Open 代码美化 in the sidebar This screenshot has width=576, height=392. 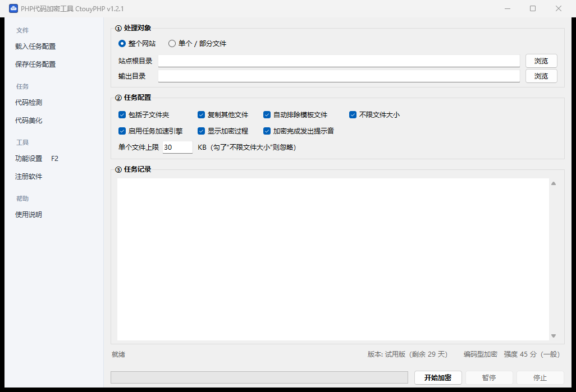point(29,121)
